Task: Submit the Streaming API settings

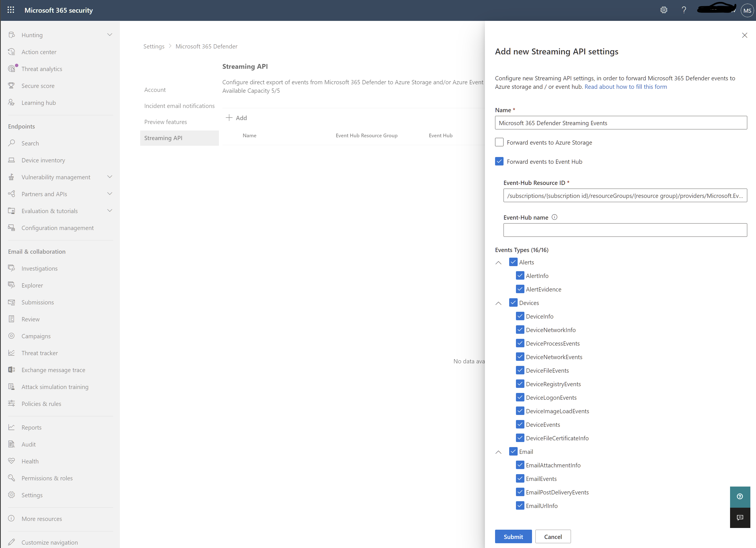Action: coord(513,536)
